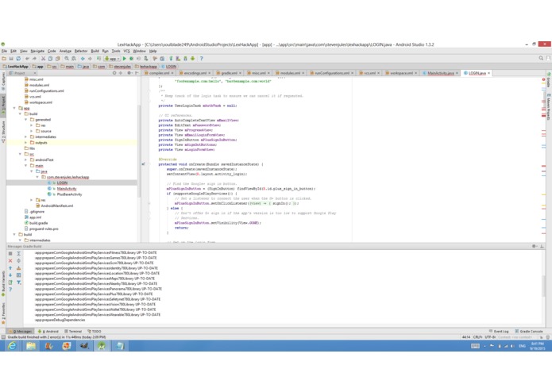Click the Open folder toolbar icon

(x=4, y=59)
